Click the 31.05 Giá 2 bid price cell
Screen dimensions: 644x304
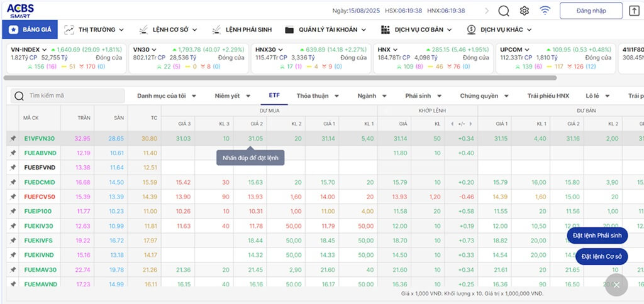click(x=255, y=139)
